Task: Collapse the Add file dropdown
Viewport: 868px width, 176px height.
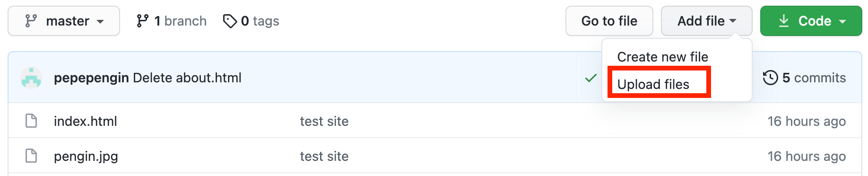Action: pyautogui.click(x=707, y=21)
